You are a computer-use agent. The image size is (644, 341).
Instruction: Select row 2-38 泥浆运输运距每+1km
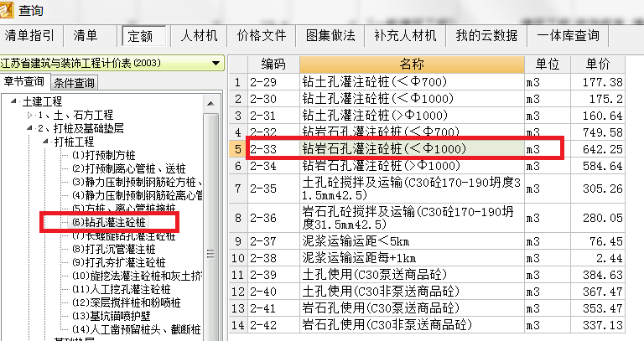tap(427, 258)
